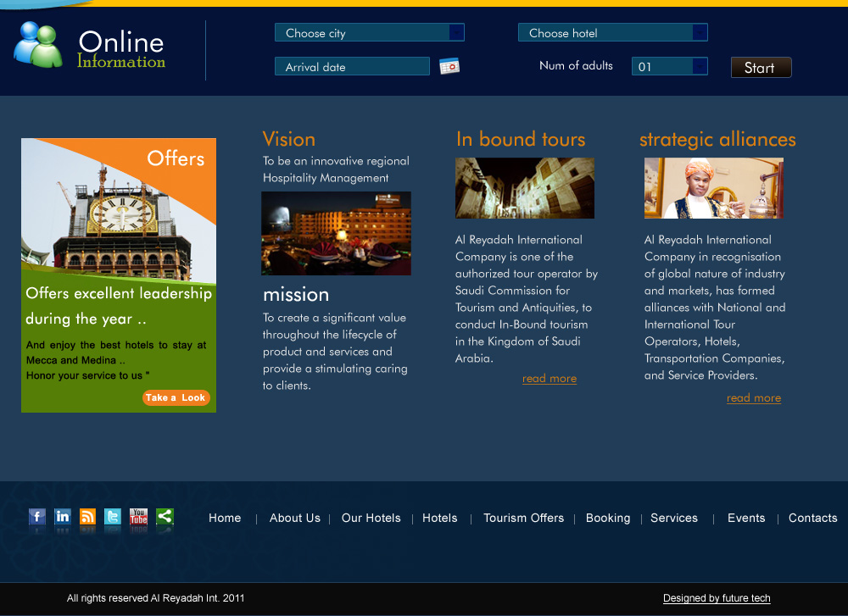Click the Online Information title text
Viewport: 848px width, 616px height.
coord(121,49)
